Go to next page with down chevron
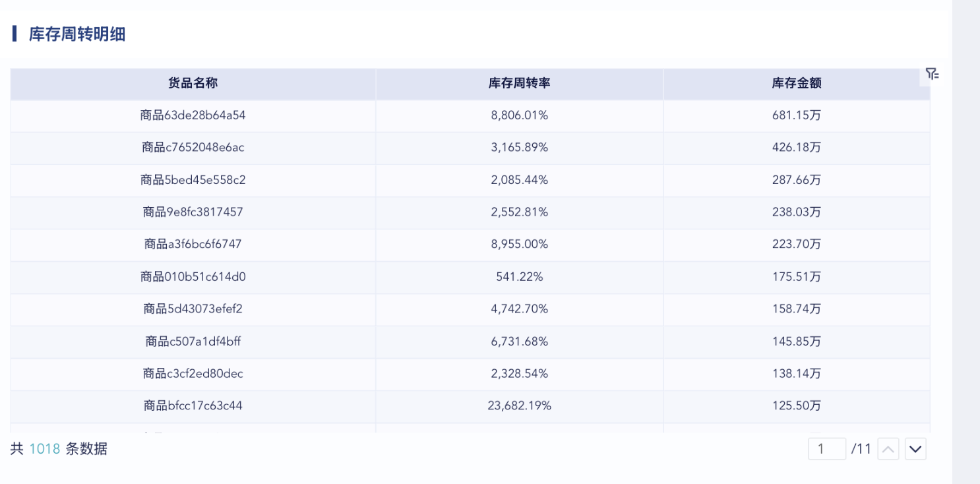Screen dimensions: 980x484 point(915,450)
